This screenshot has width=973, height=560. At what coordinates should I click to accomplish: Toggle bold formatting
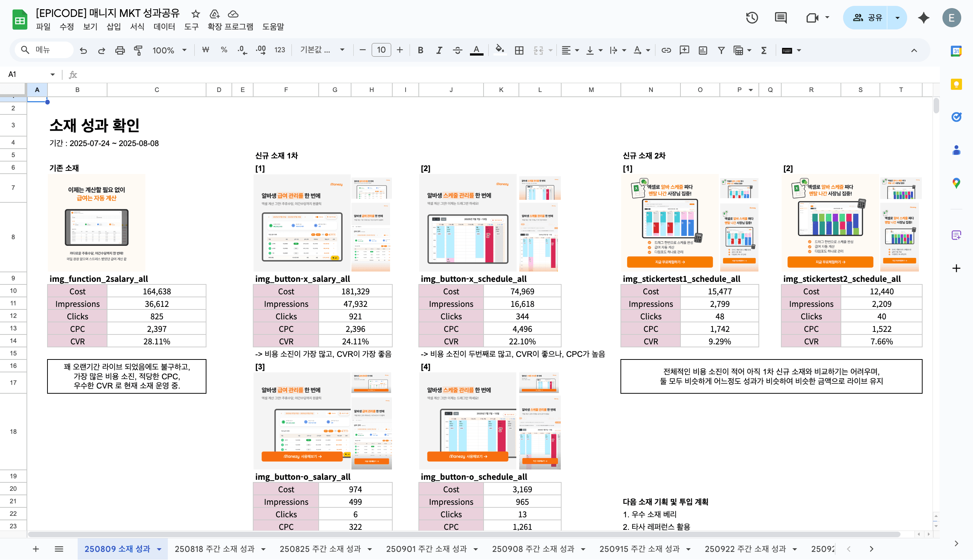tap(420, 50)
